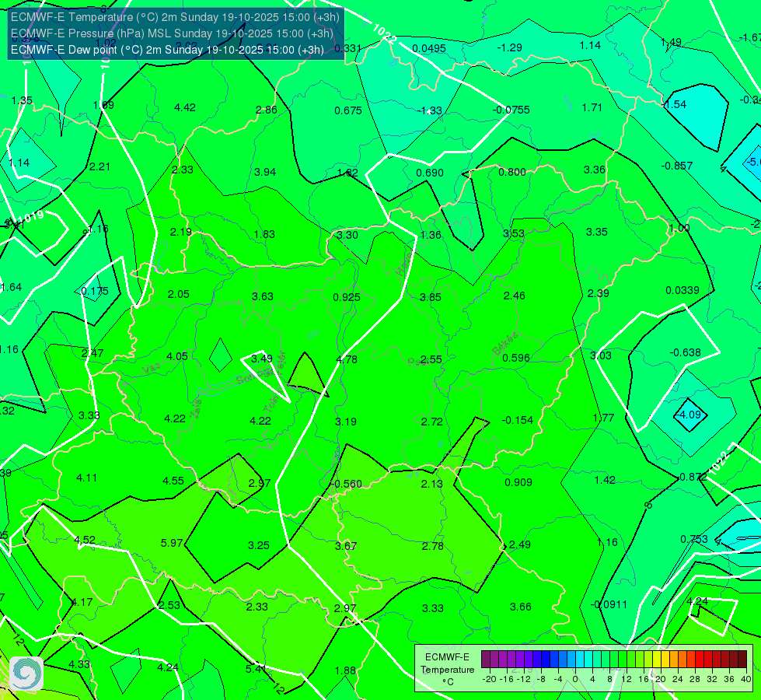Click the dew point value 3.63
The height and width of the screenshot is (700, 761).
pos(263,296)
